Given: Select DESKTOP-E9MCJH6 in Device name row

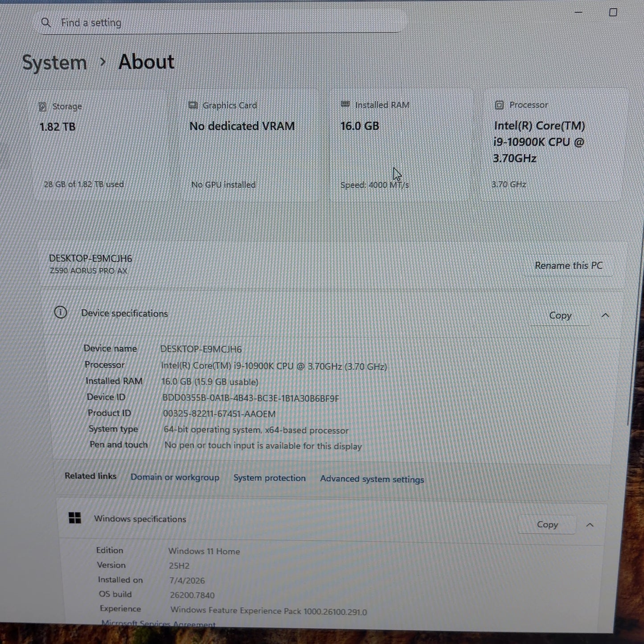Looking at the screenshot, I should (x=201, y=349).
